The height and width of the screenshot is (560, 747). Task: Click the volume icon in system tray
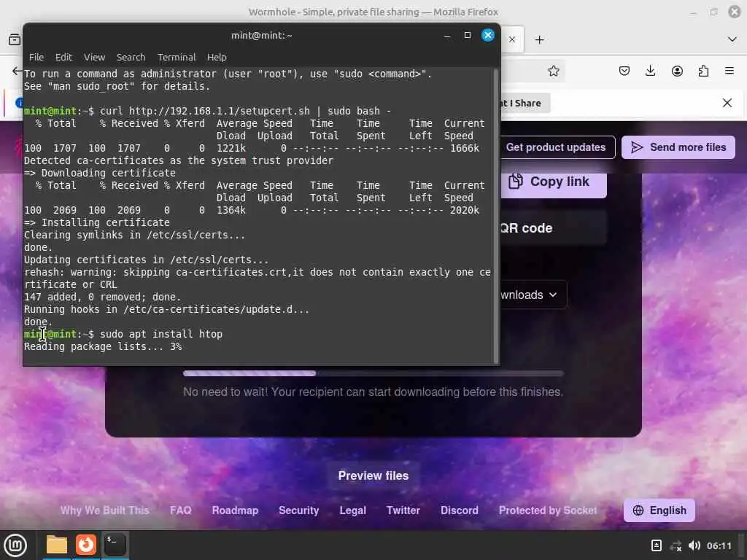[694, 545]
